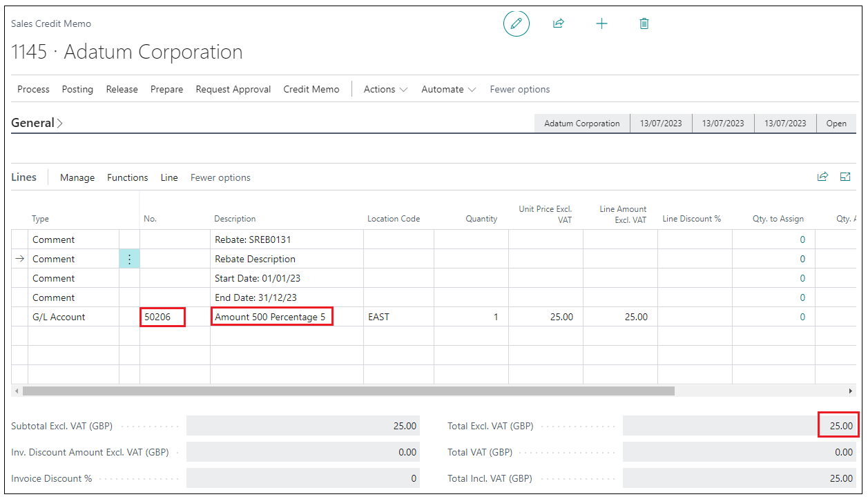Click Fewer options in top action bar

(x=519, y=89)
